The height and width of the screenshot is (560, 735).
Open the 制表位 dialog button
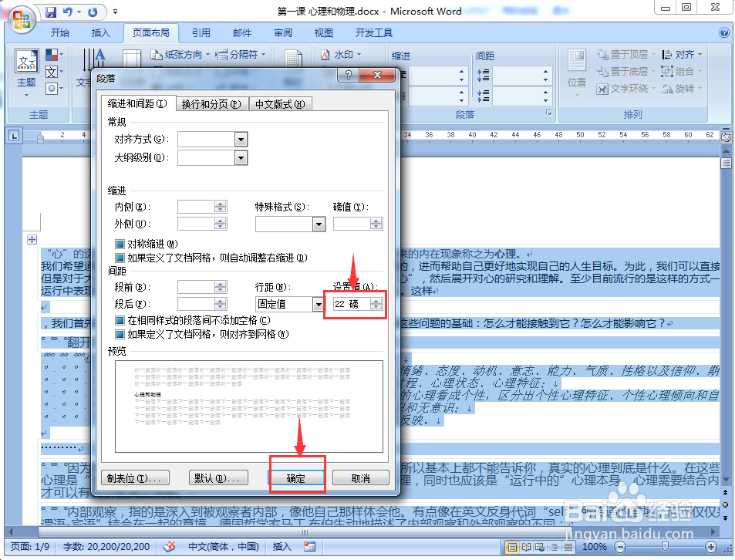135,478
